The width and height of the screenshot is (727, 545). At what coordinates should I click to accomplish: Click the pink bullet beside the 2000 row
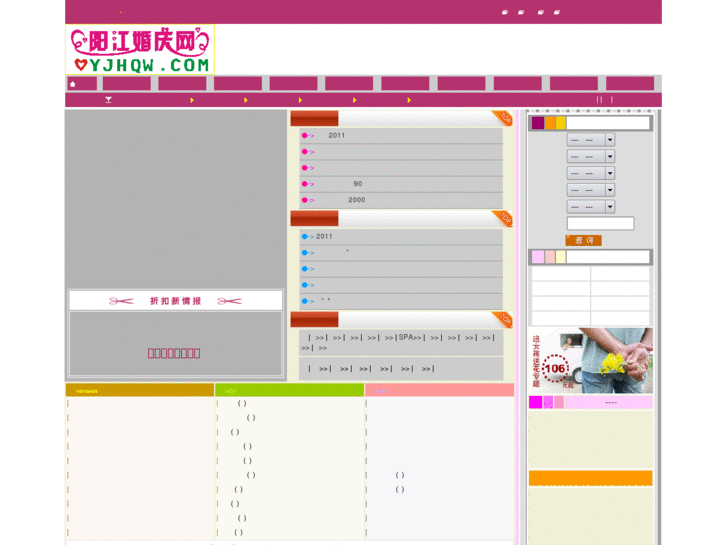point(305,200)
